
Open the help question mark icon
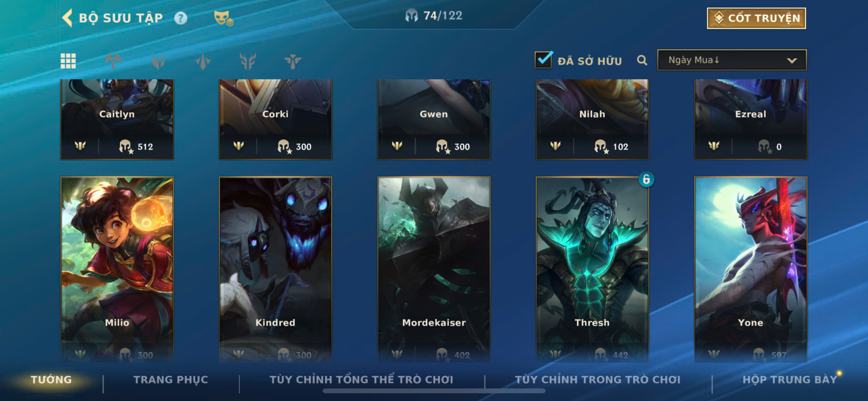pyautogui.click(x=181, y=18)
